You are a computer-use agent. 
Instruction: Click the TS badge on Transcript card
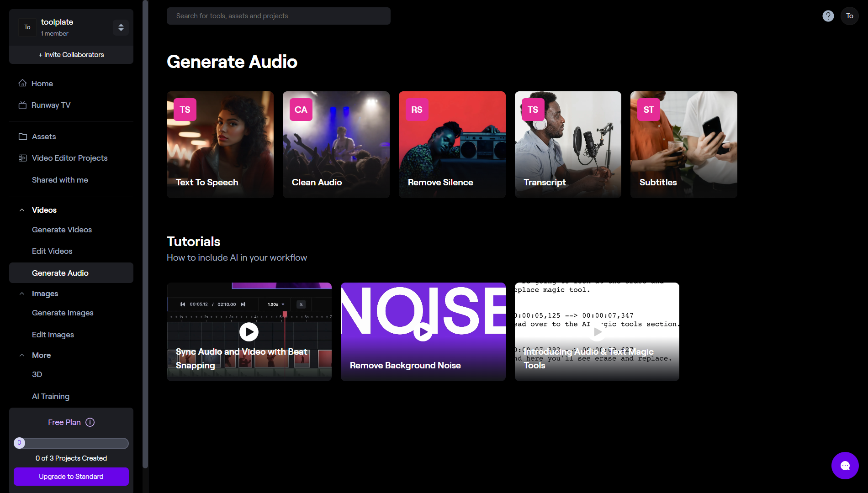pyautogui.click(x=533, y=110)
